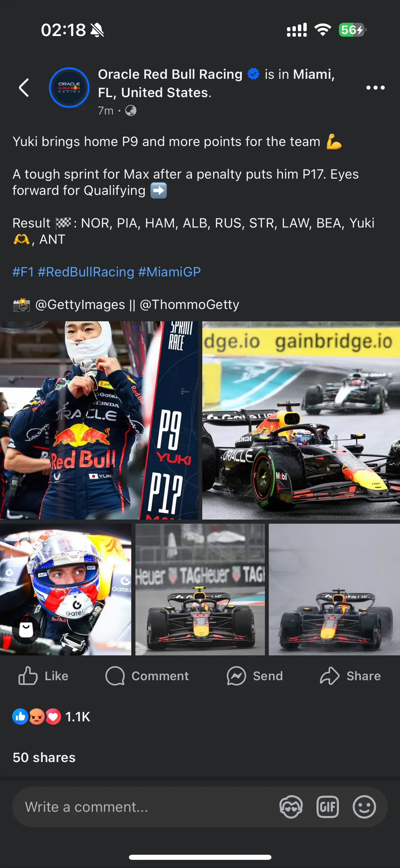
Task: Send post via Messenger icon
Action: tap(254, 676)
